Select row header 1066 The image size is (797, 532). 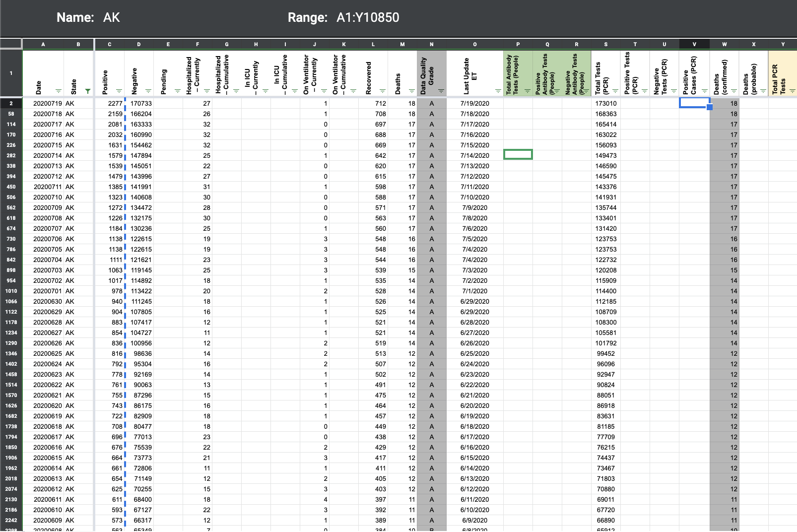point(11,301)
